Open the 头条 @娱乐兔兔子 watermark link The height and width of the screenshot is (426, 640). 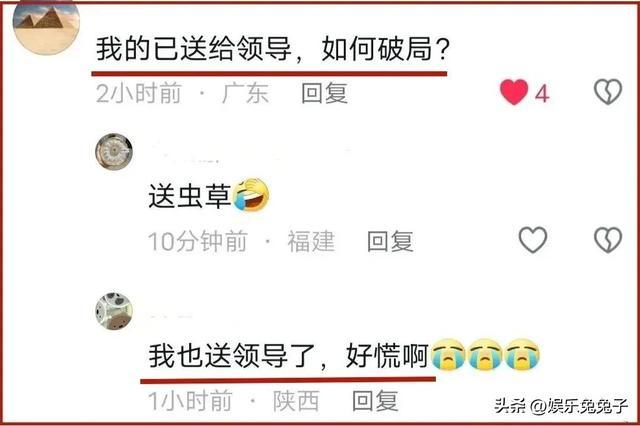pos(561,405)
